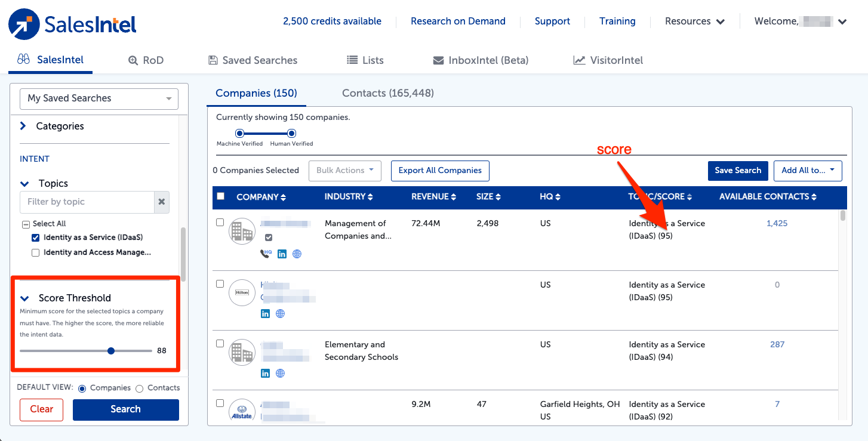Switch to the SalesIntel tab
868x441 pixels.
[51, 60]
